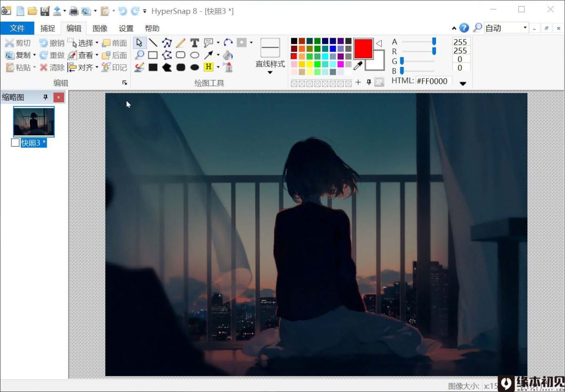Click the 重做 button
The image size is (565, 392).
pyautogui.click(x=52, y=55)
